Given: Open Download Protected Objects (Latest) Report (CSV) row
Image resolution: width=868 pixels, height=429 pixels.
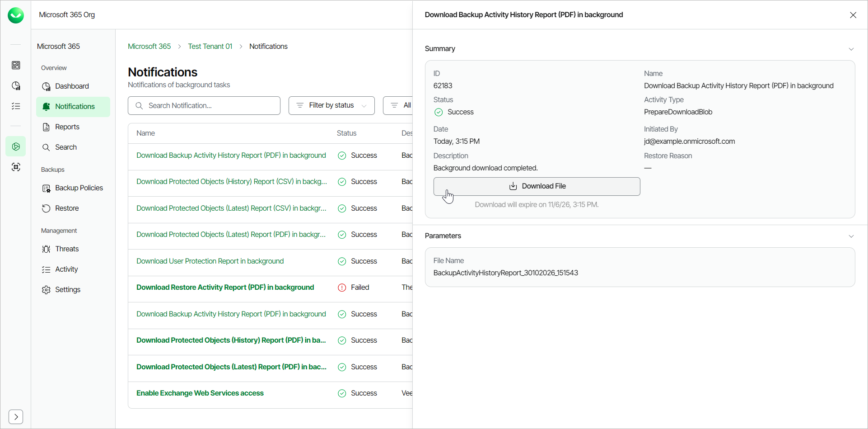Looking at the screenshot, I should pyautogui.click(x=231, y=208).
